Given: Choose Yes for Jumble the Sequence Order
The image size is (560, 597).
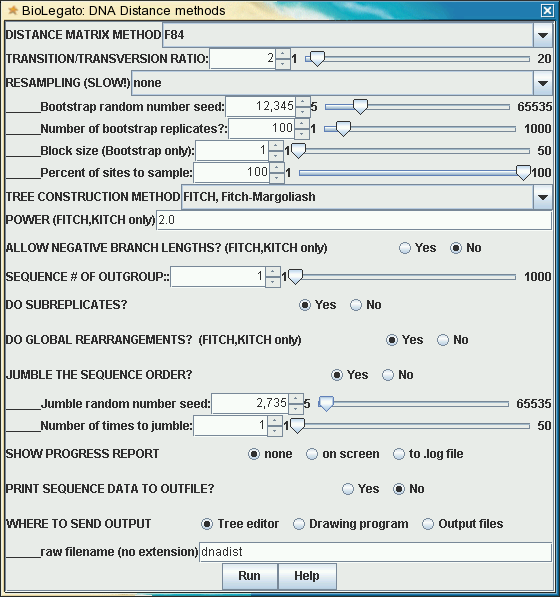Looking at the screenshot, I should [349, 375].
